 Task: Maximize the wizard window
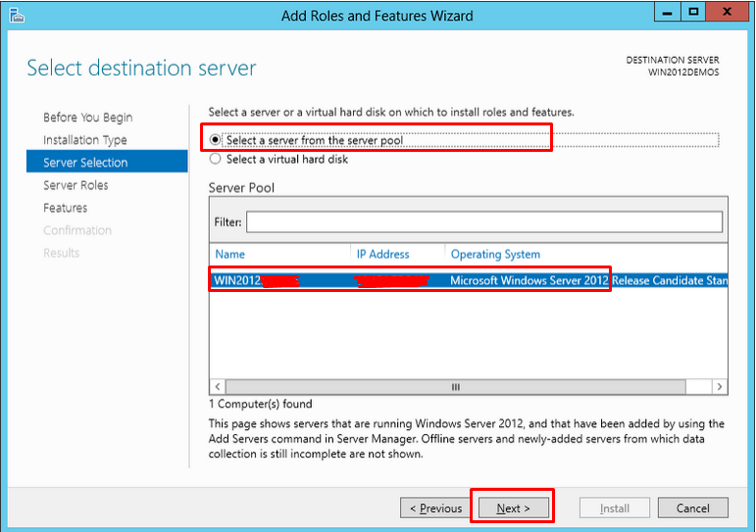(694, 13)
